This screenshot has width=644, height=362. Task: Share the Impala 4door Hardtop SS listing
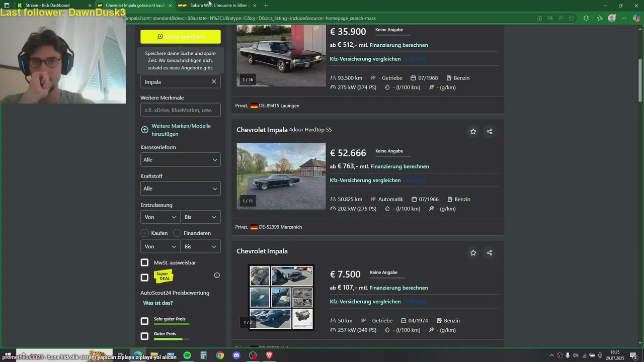[490, 132]
